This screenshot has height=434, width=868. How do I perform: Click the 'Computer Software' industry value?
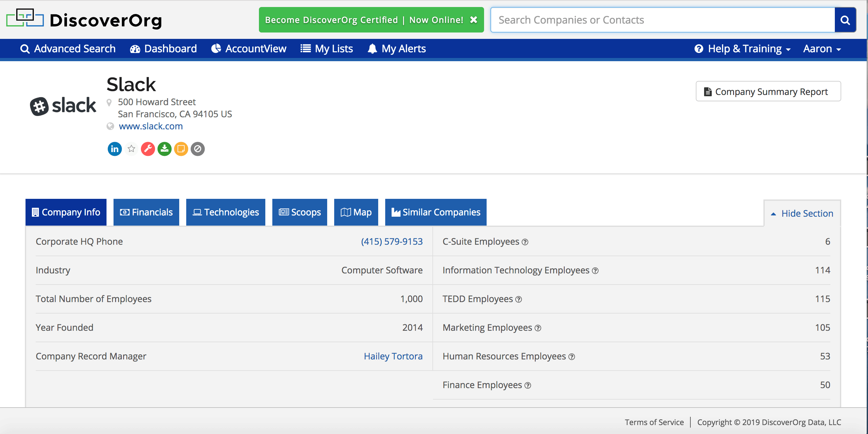pos(382,270)
